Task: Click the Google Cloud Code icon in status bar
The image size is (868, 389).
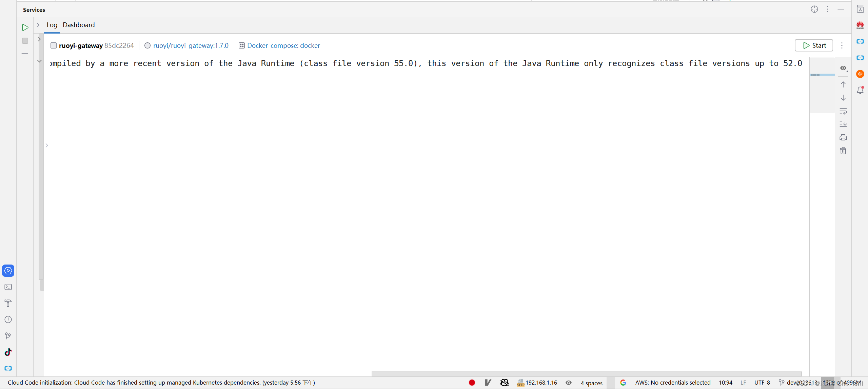Action: 623,383
